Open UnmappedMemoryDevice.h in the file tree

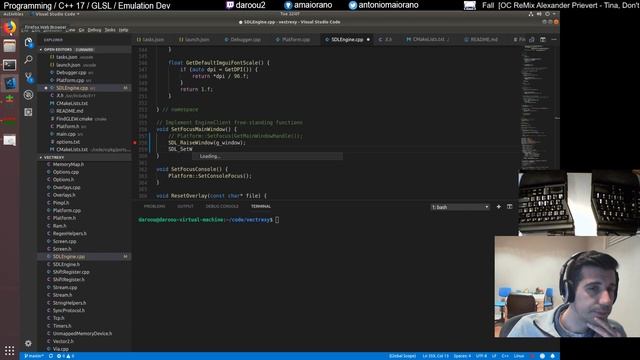coord(82,333)
